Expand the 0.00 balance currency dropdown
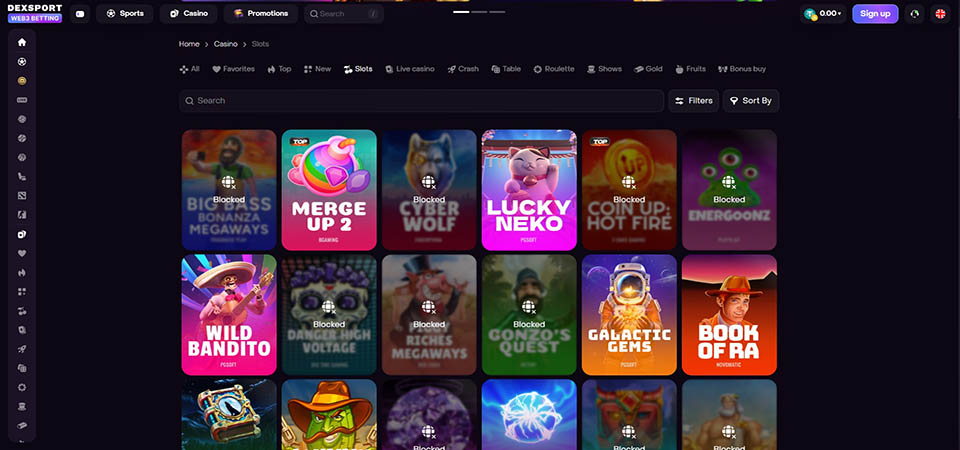This screenshot has width=960, height=450. click(823, 13)
